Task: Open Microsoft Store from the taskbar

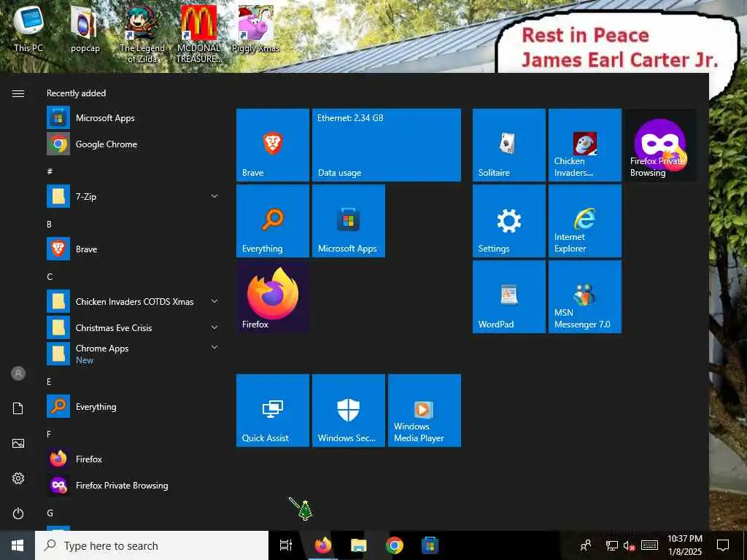Action: pos(430,545)
